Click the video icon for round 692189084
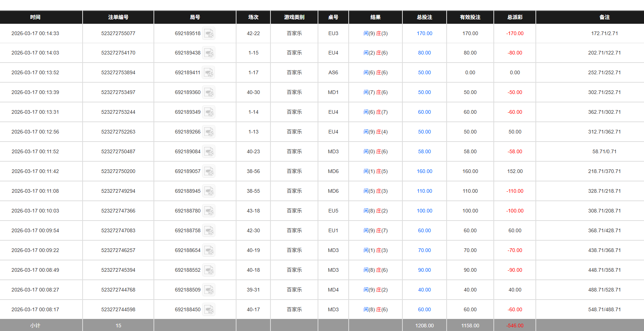Image resolution: width=644 pixels, height=331 pixels. tap(209, 151)
